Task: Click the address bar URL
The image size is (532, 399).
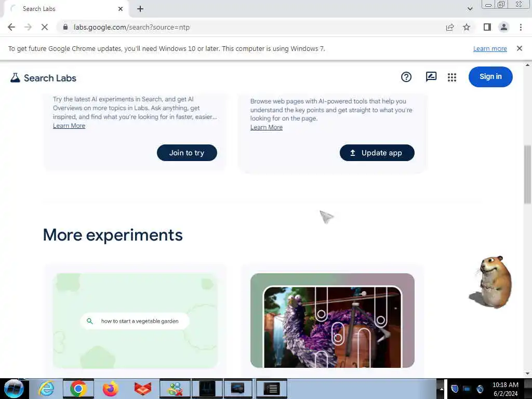Action: [x=131, y=27]
